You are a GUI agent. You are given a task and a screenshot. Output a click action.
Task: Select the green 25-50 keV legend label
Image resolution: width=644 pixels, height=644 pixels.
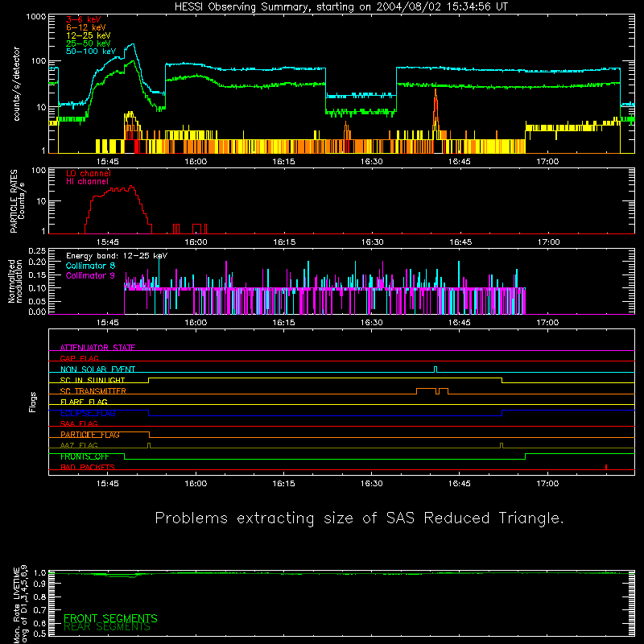(89, 43)
